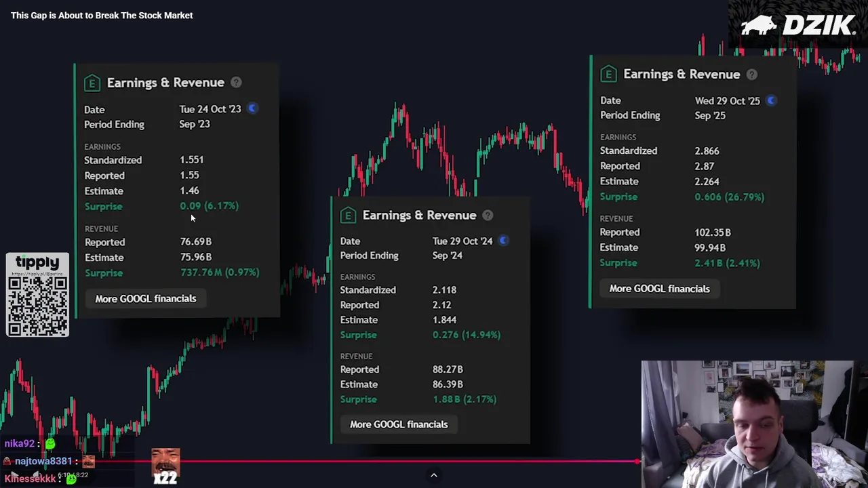Click the standardized earnings '1.551' value
Image resolution: width=868 pixels, height=488 pixels.
(x=192, y=160)
